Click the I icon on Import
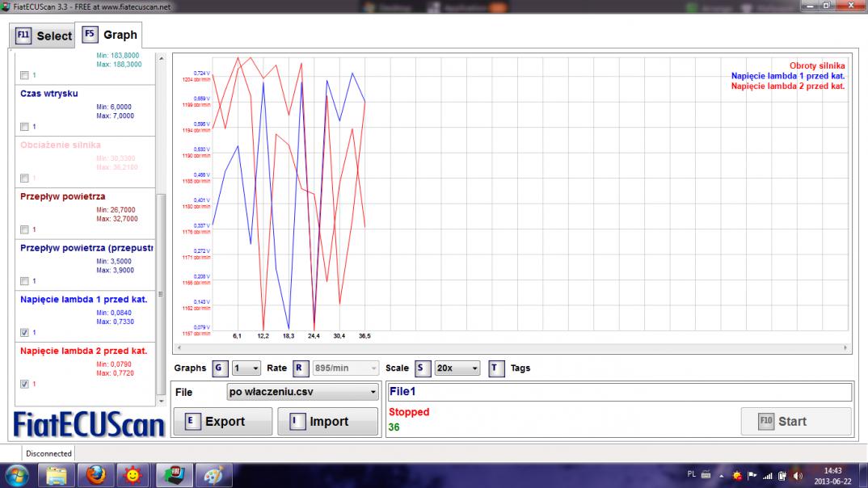The image size is (868, 488). coord(297,422)
